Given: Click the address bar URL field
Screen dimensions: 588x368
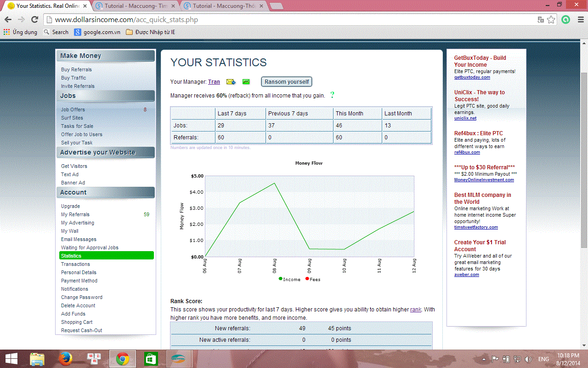Looking at the screenshot, I should pyautogui.click(x=294, y=20).
